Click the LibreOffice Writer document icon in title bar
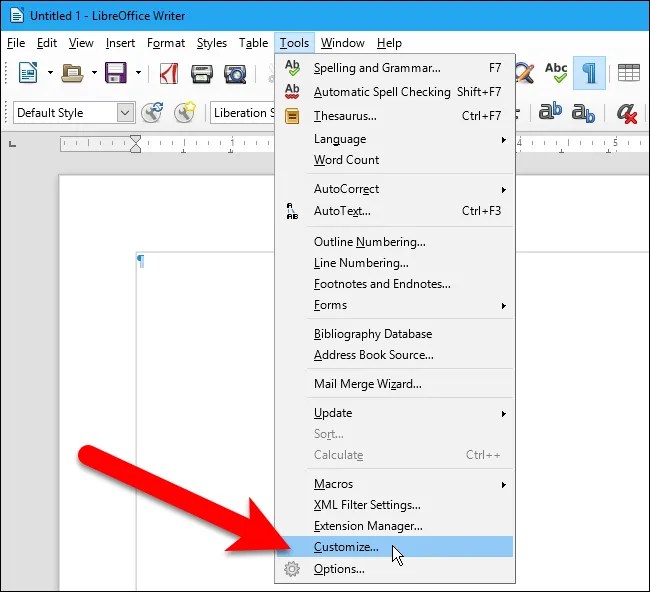Screen dimensions: 650x592 point(17,15)
